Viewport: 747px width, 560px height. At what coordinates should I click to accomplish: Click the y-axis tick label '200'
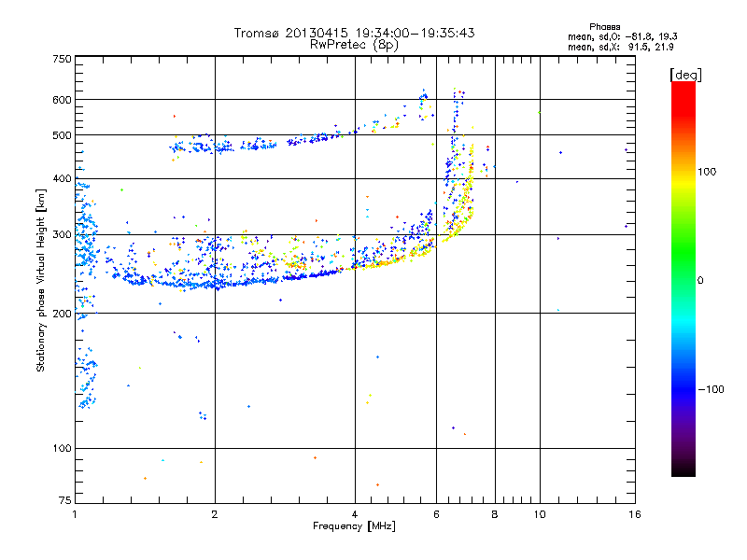[x=63, y=314]
